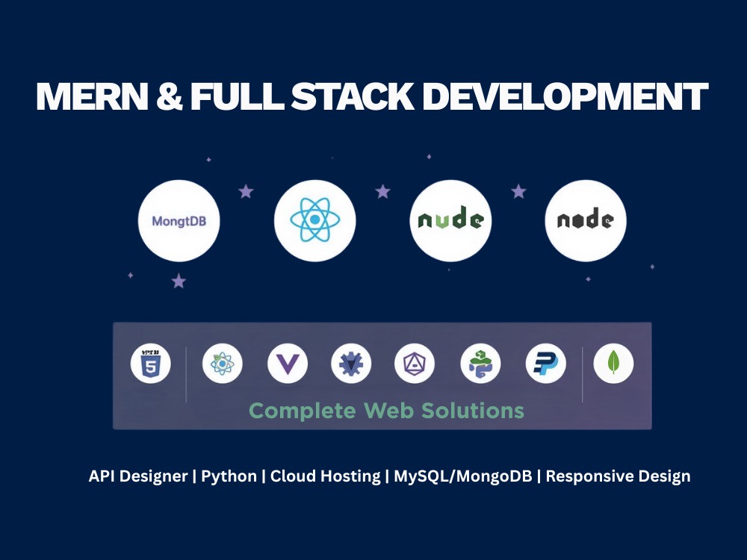The height and width of the screenshot is (560, 747).
Task: Click the 'Python' text in footer line
Action: pos(229,476)
